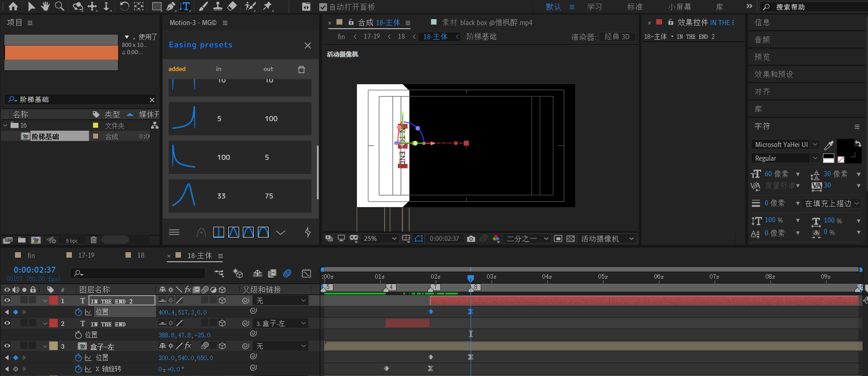Screen dimensions: 868x376
Task: Open the resolution 二分之一 dropdown
Action: (527, 239)
